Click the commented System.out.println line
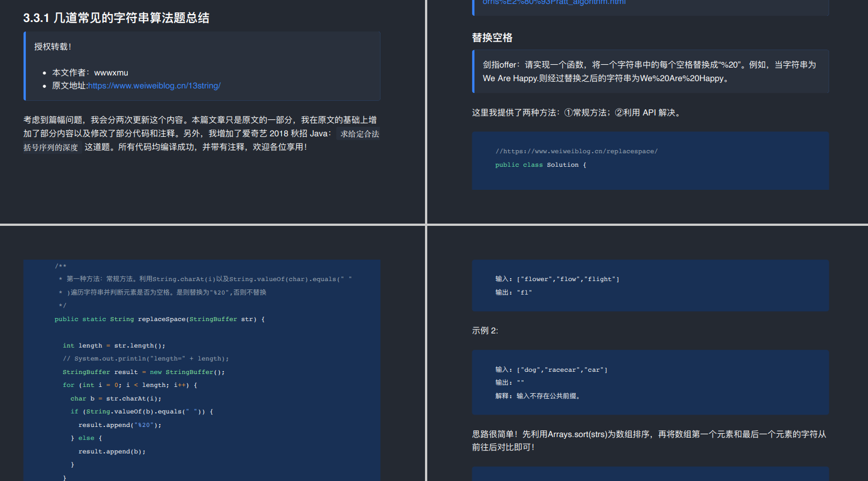This screenshot has height=481, width=868. tap(146, 359)
